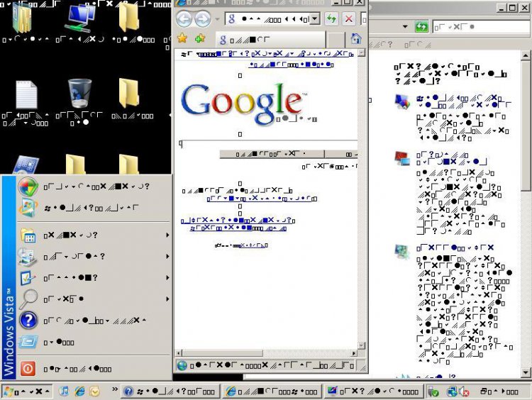This screenshot has width=532, height=400.
Task: Click the red monitor desktop background icon in the right window
Action: pyautogui.click(x=402, y=158)
